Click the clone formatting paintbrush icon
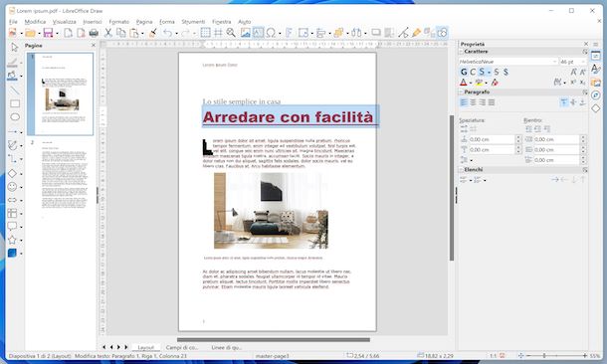The width and height of the screenshot is (607, 364). (x=153, y=33)
